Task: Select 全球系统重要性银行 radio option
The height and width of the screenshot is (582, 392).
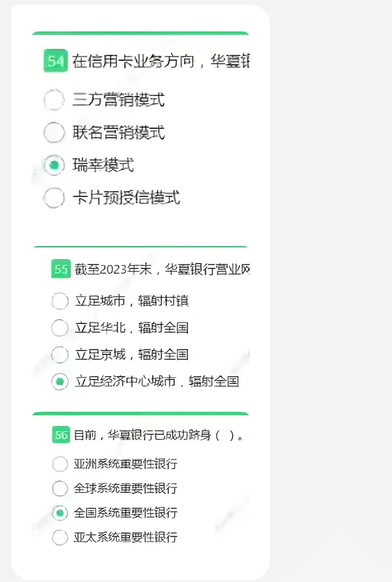Action: coord(60,488)
